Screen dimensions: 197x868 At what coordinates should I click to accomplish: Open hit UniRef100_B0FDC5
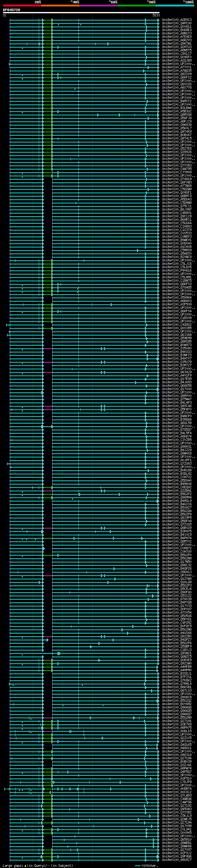click(x=177, y=626)
